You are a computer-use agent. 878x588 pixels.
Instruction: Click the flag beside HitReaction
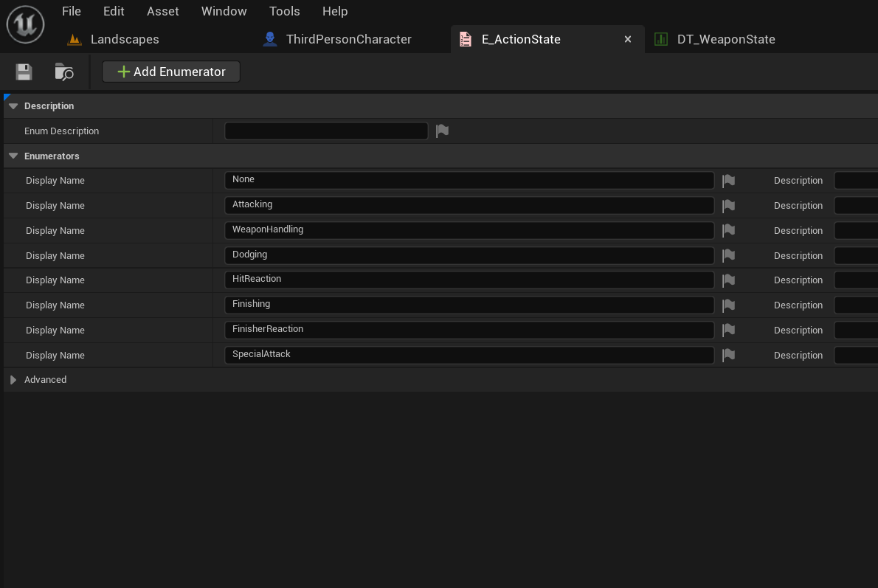click(x=728, y=280)
